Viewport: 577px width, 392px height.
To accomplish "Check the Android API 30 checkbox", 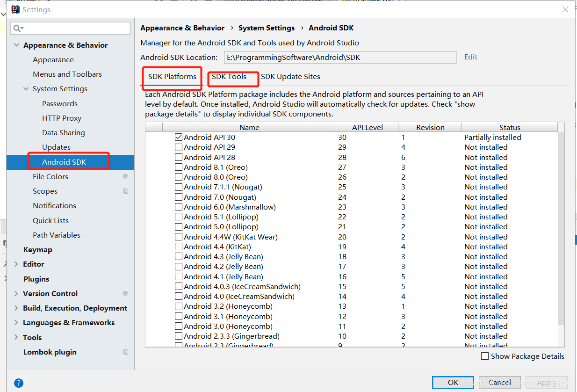I will point(178,138).
